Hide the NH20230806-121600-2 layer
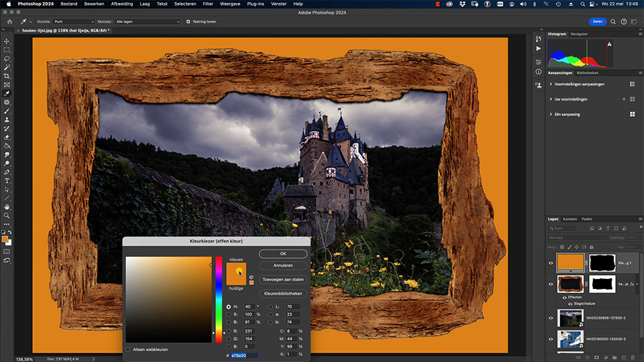644x362 pixels. [551, 318]
